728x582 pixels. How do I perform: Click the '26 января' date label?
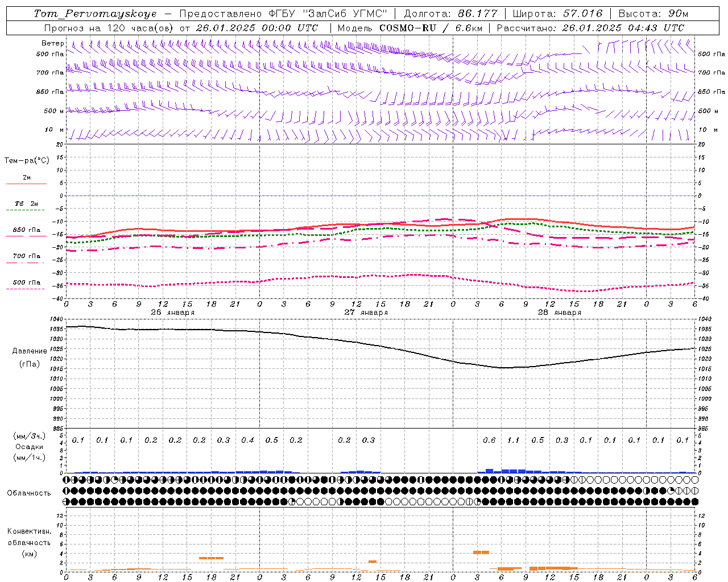(173, 313)
